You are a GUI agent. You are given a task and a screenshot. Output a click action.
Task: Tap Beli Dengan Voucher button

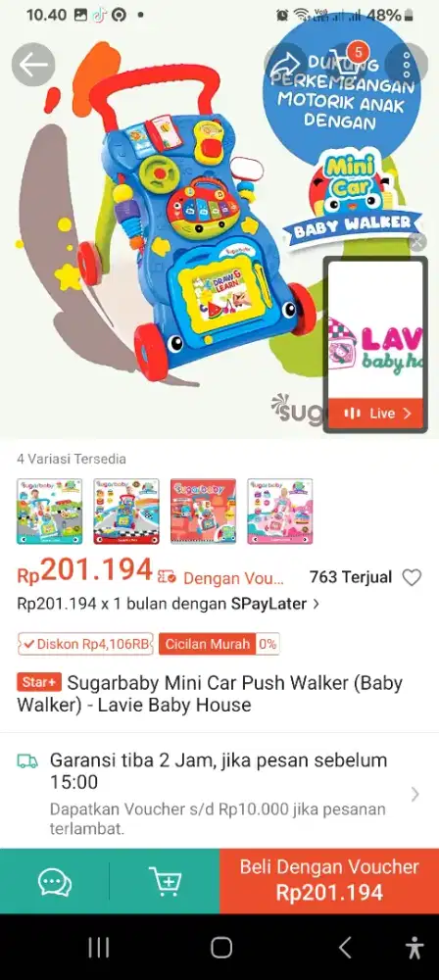(x=329, y=881)
